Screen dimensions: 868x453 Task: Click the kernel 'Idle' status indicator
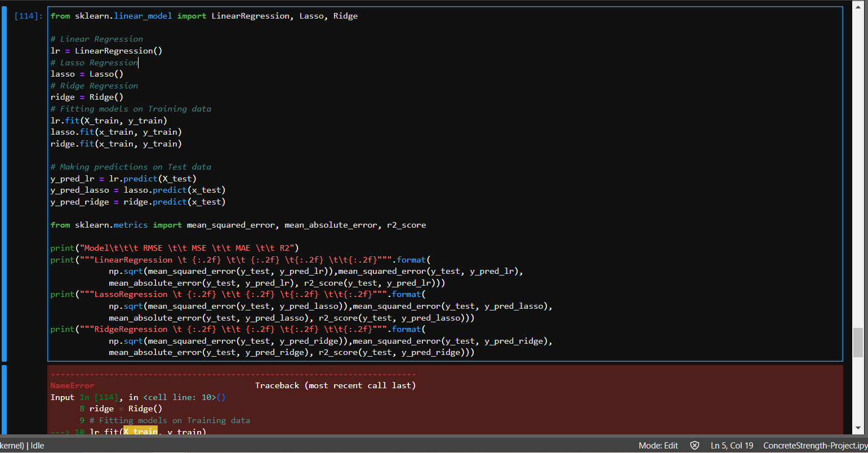coord(37,446)
